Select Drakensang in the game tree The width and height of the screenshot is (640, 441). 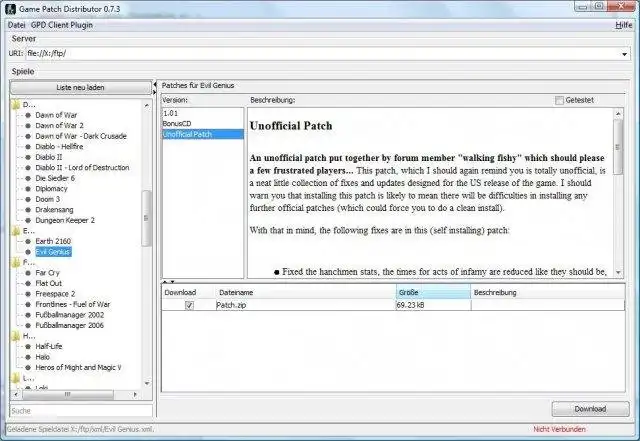click(x=54, y=210)
